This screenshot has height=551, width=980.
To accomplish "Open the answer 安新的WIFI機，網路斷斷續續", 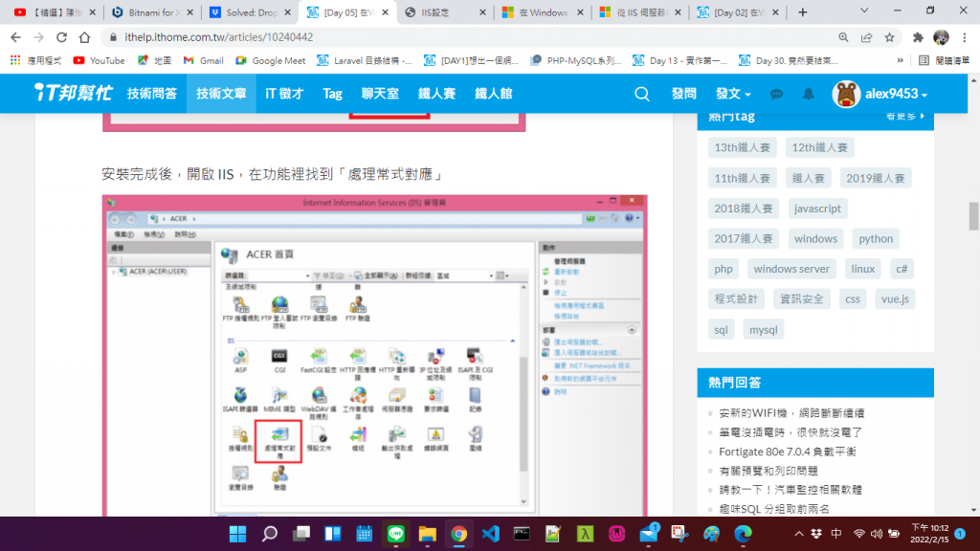I will point(791,413).
